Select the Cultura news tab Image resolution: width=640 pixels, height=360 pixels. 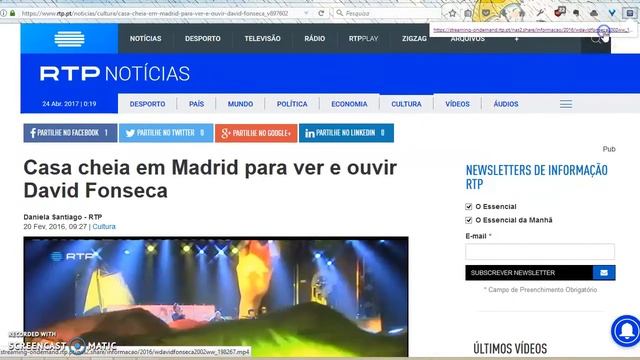coord(407,104)
